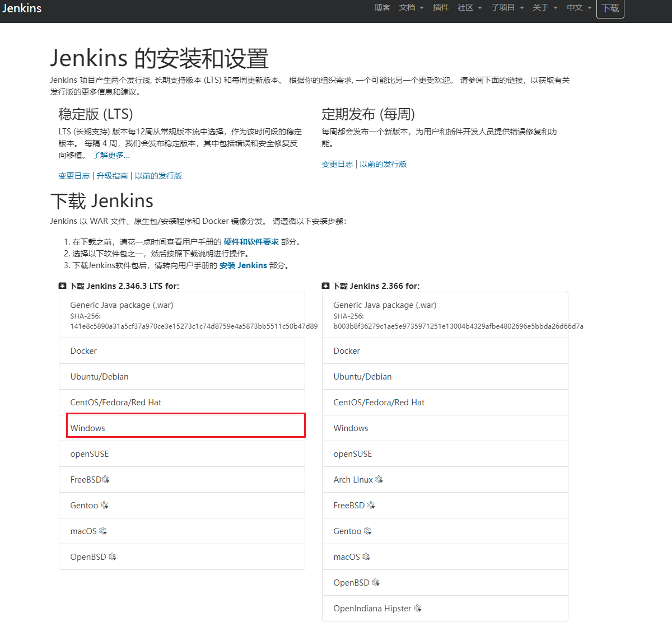
Task: Open 以前的发行版 under 定期发布 (每周)
Action: coord(383,164)
